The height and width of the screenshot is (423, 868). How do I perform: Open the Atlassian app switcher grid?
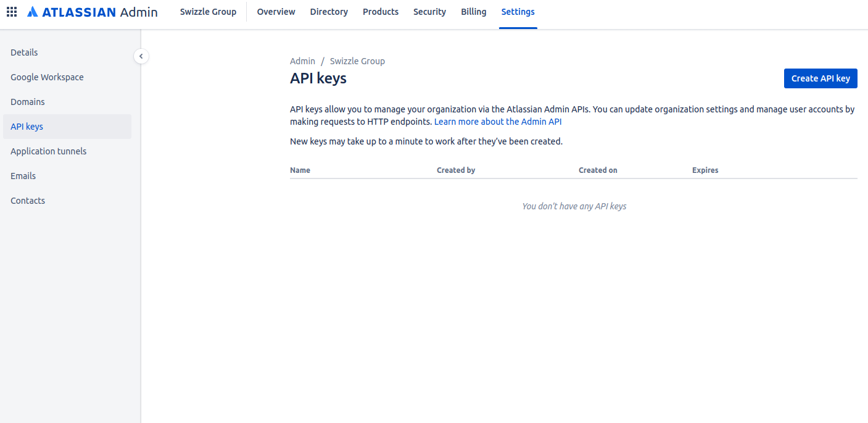click(11, 11)
